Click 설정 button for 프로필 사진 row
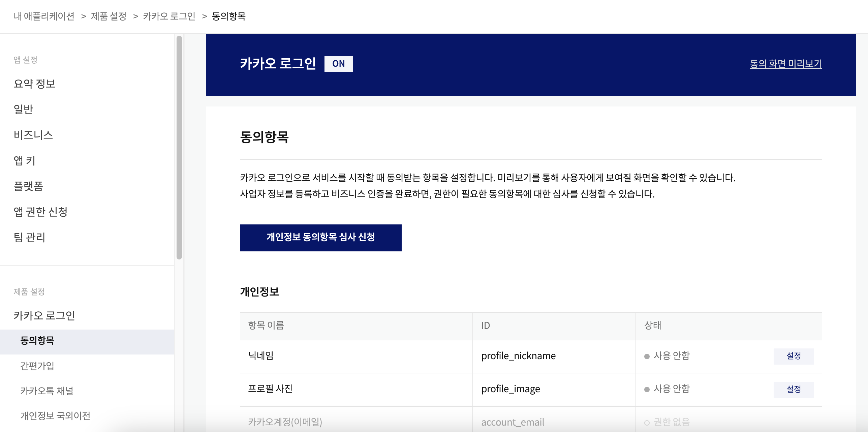The width and height of the screenshot is (868, 432). [x=793, y=389]
